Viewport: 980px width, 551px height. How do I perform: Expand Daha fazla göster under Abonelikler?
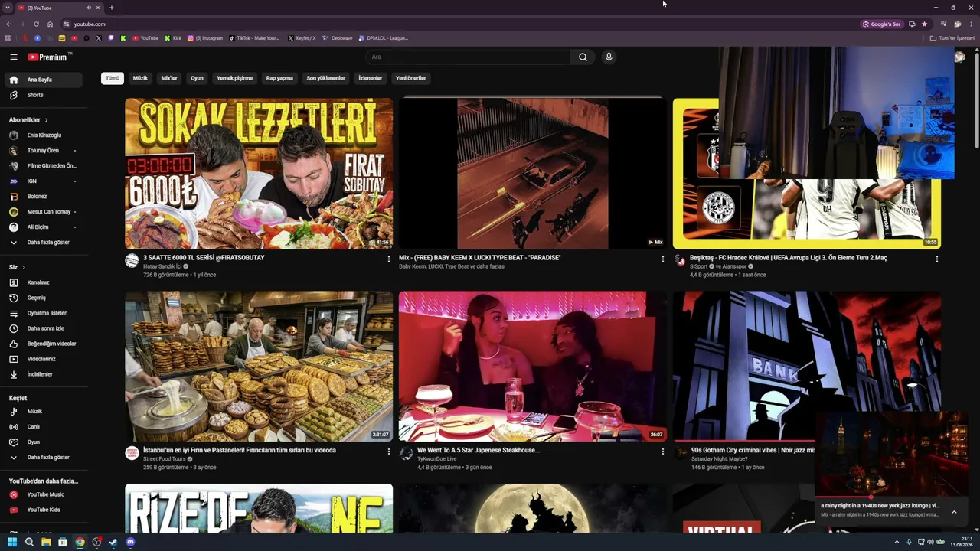click(x=43, y=243)
